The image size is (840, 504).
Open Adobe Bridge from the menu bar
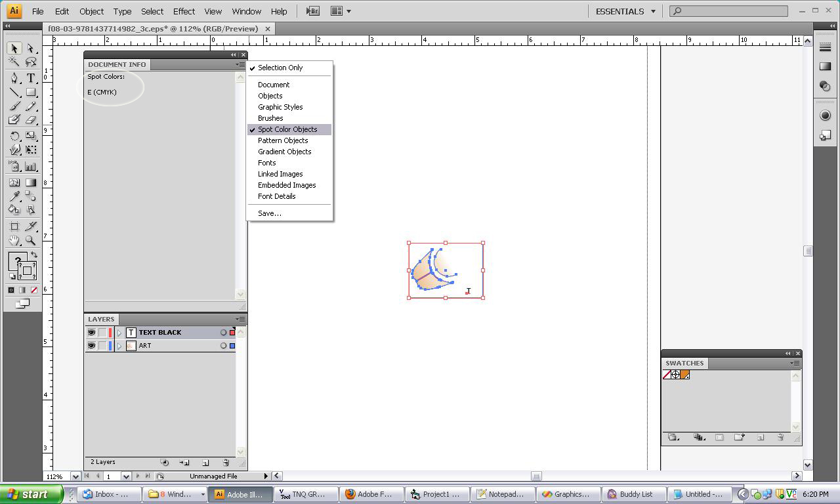[313, 11]
